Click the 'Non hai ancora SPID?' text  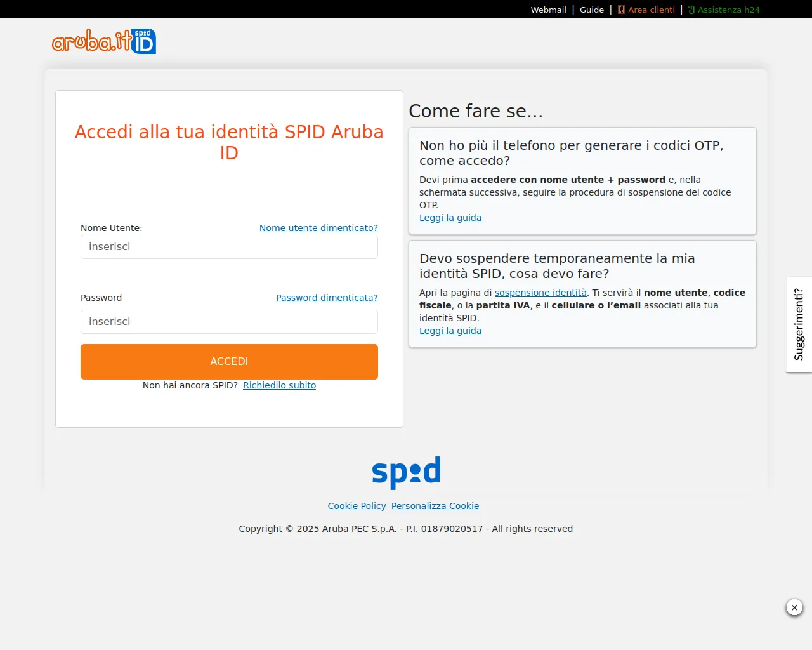190,385
